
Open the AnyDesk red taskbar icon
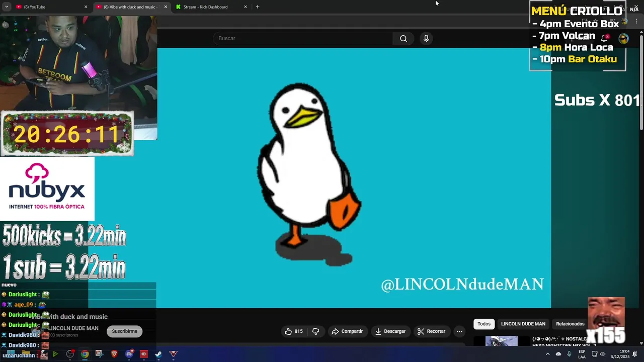click(144, 354)
